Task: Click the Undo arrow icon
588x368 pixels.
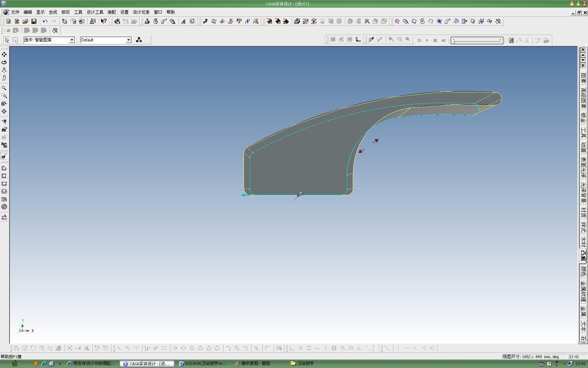Action: pos(45,21)
